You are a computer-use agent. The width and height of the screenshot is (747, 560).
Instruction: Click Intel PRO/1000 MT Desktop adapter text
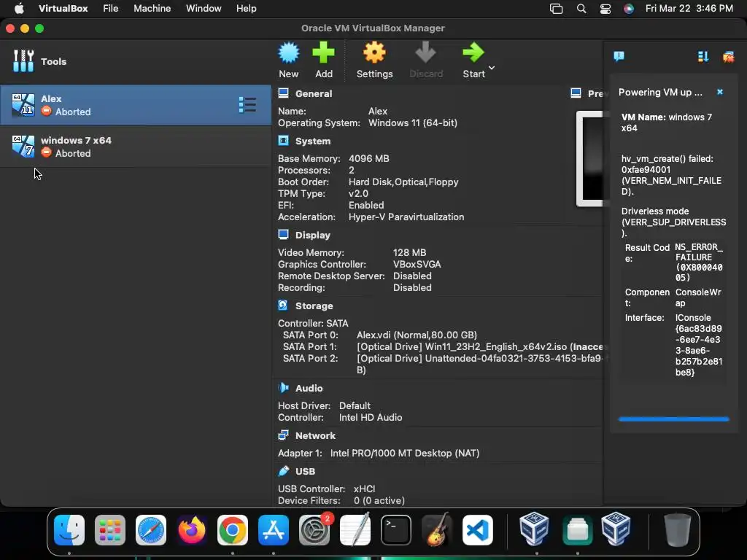coord(405,454)
